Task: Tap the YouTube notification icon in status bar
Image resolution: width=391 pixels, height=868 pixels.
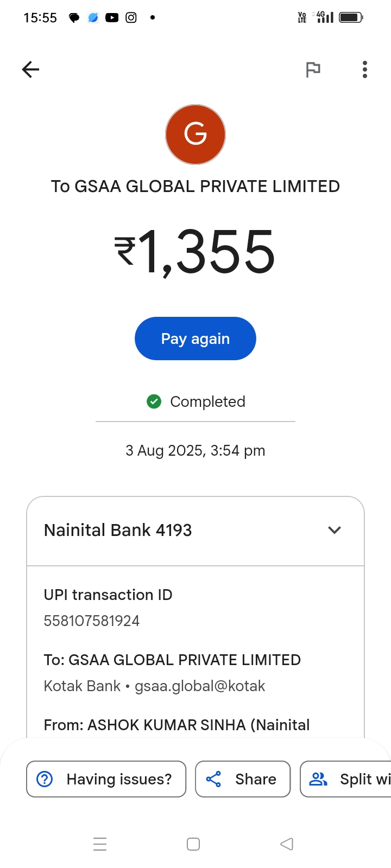Action: pyautogui.click(x=112, y=18)
